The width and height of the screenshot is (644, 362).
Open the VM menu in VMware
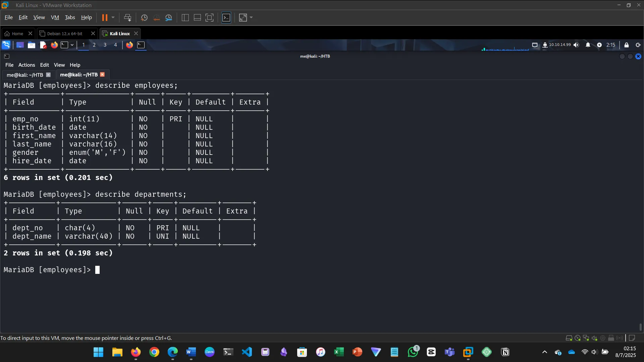[55, 17]
